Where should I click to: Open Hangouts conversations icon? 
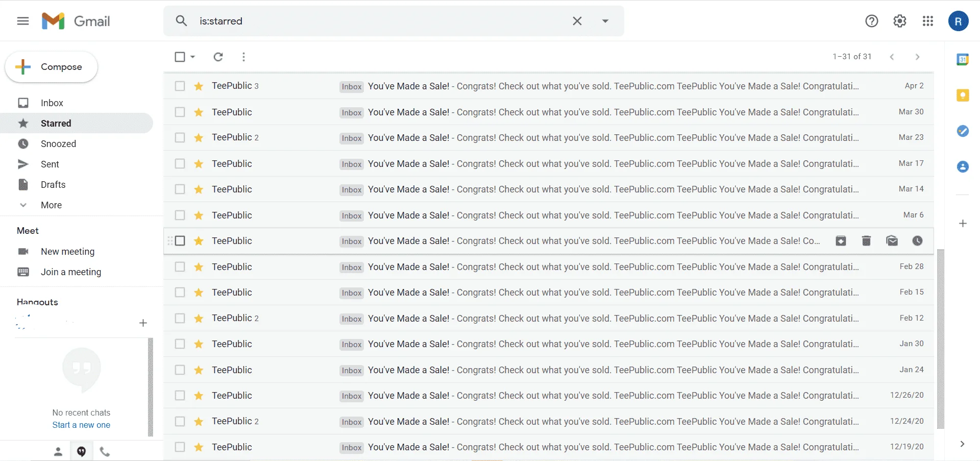point(82,452)
